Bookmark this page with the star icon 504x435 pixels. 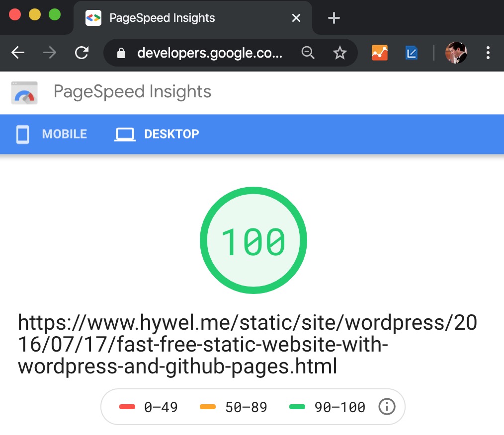[340, 53]
